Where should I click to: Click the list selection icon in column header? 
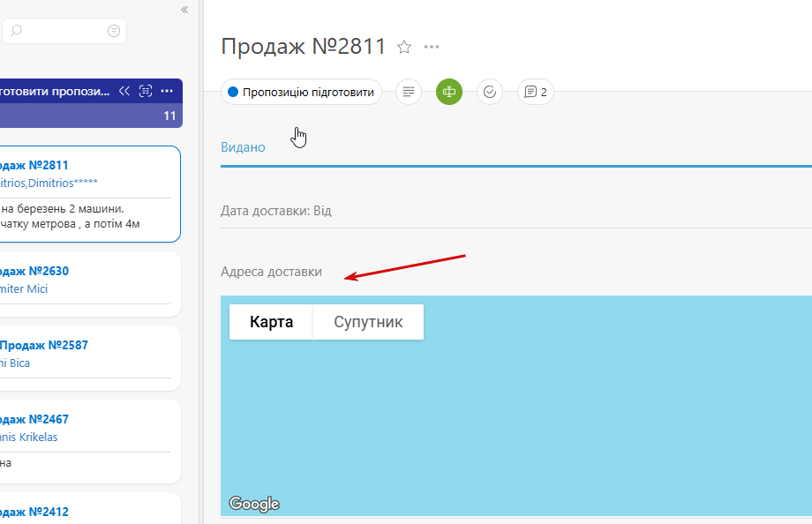pyautogui.click(x=146, y=91)
